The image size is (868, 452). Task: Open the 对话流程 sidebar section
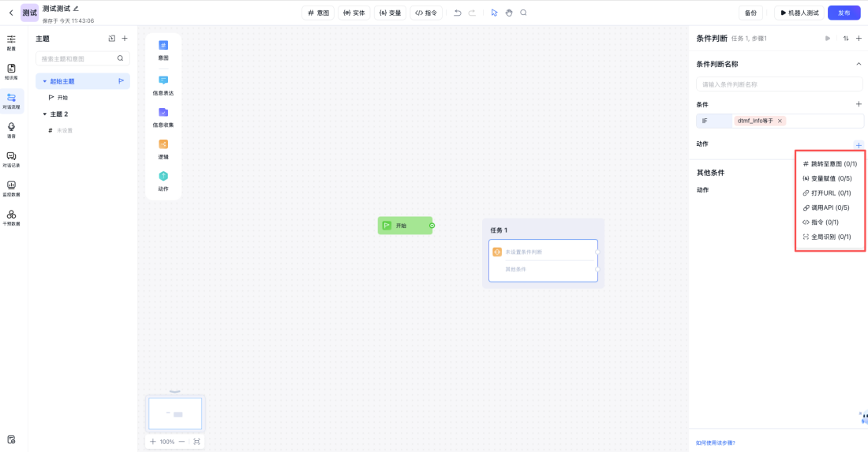[11, 101]
